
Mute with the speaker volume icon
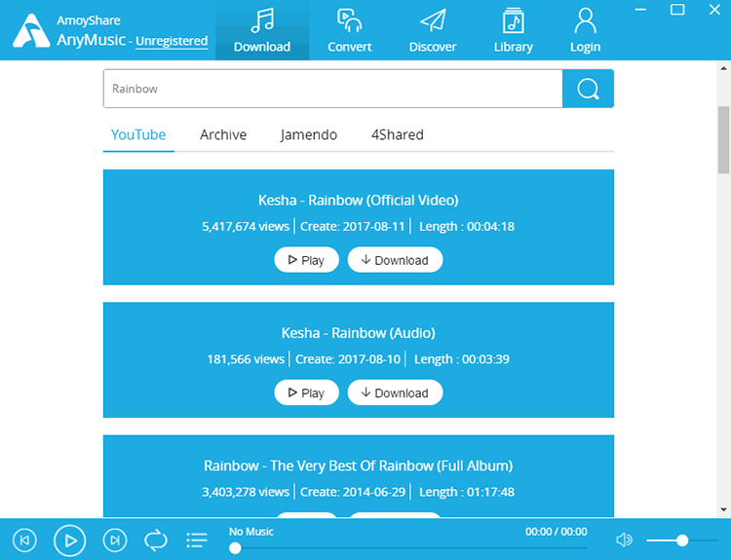[624, 540]
